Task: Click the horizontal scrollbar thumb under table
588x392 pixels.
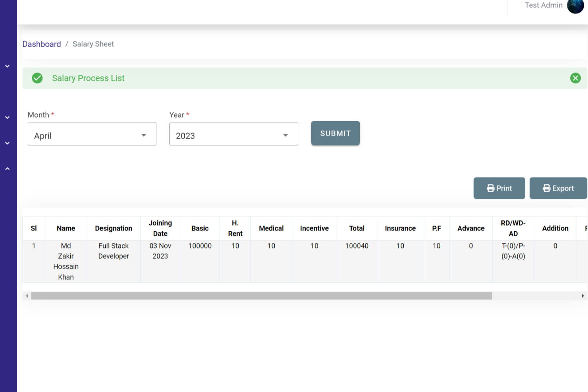Action: click(x=261, y=296)
